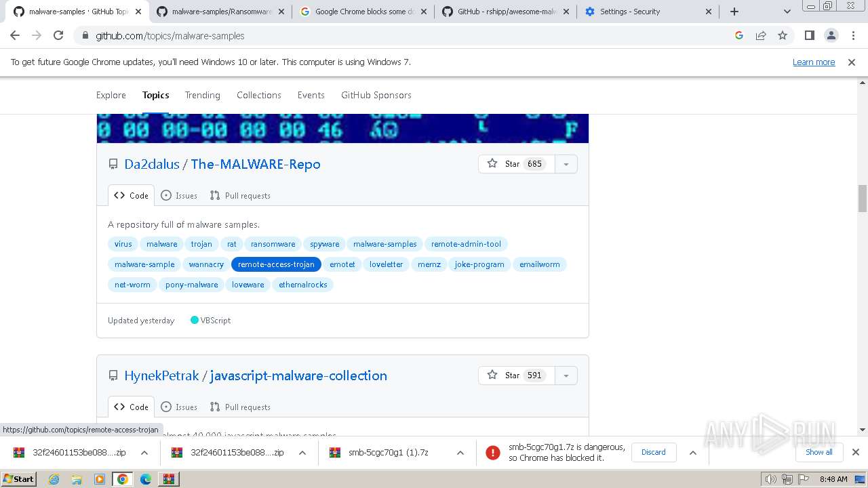Viewport: 868px width, 488px height.
Task: Open the Topics navigation item
Action: pos(155,95)
